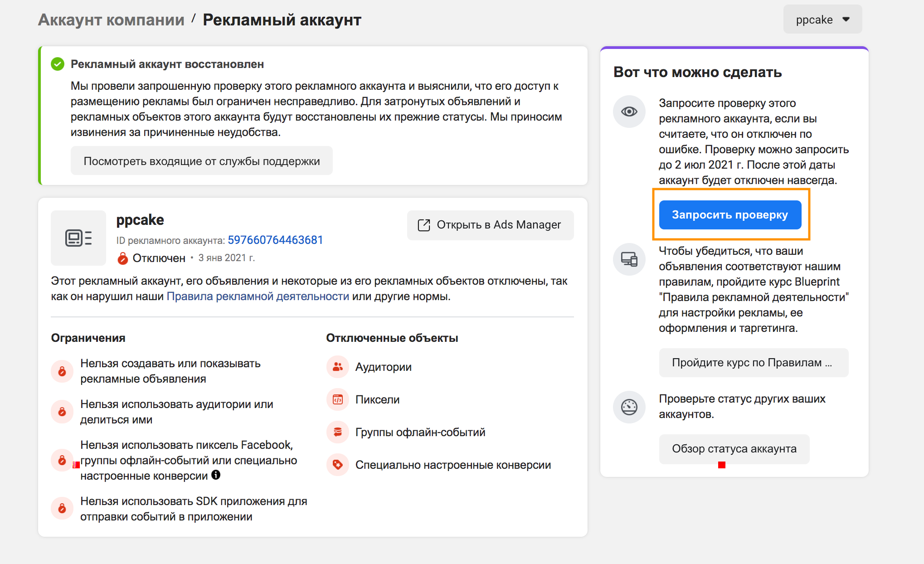The width and height of the screenshot is (924, 564).
Task: Click the Blueprint course devices icon
Action: [629, 259]
